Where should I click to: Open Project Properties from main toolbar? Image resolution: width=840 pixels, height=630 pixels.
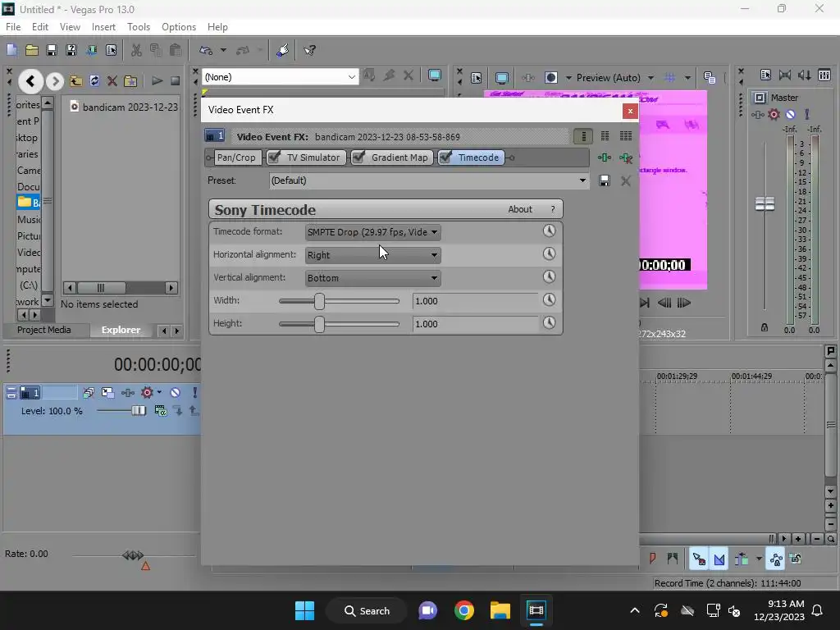[111, 50]
